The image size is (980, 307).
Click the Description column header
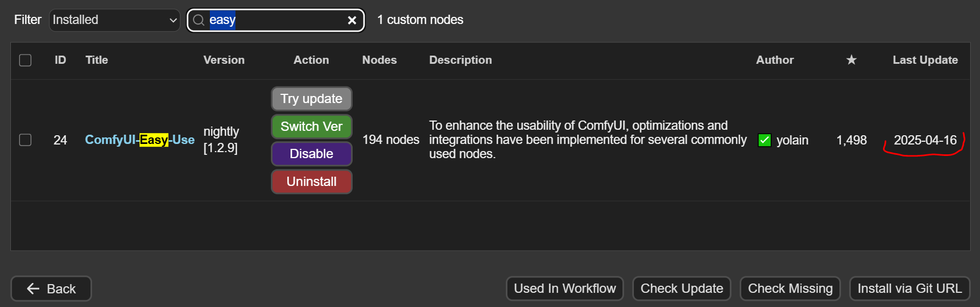(460, 60)
